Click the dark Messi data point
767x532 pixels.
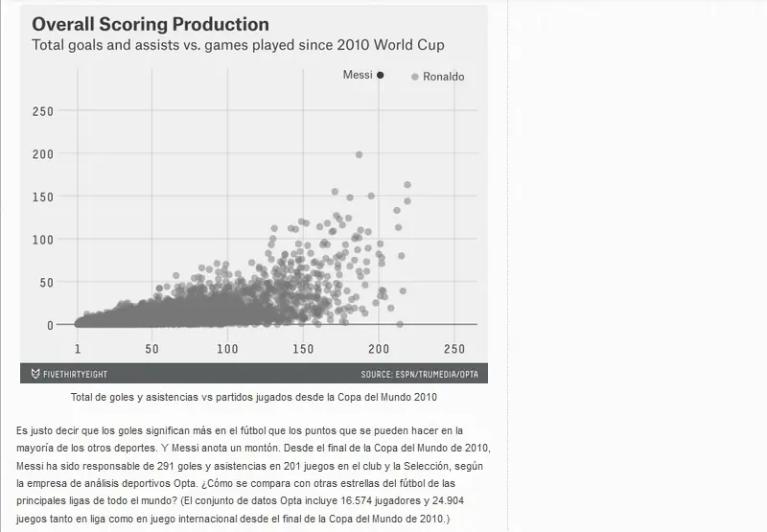tap(380, 75)
